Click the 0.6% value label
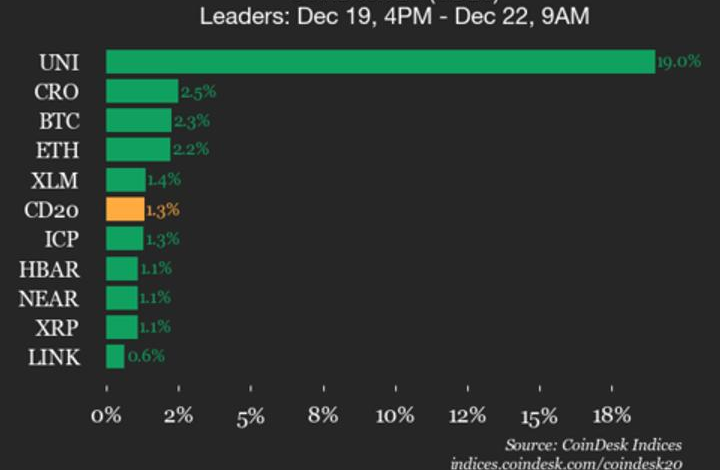 click(146, 356)
